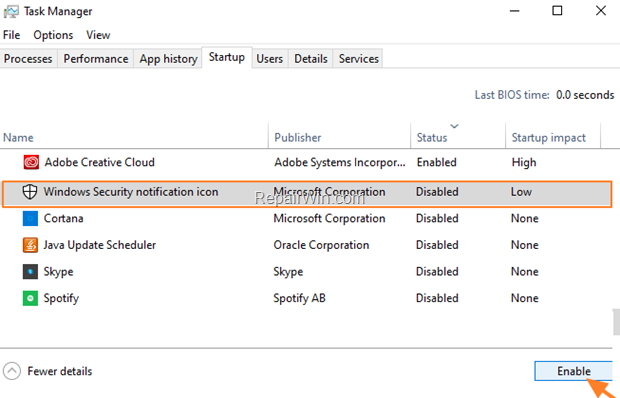The height and width of the screenshot is (398, 620).
Task: Open the View menu
Action: pyautogui.click(x=98, y=35)
